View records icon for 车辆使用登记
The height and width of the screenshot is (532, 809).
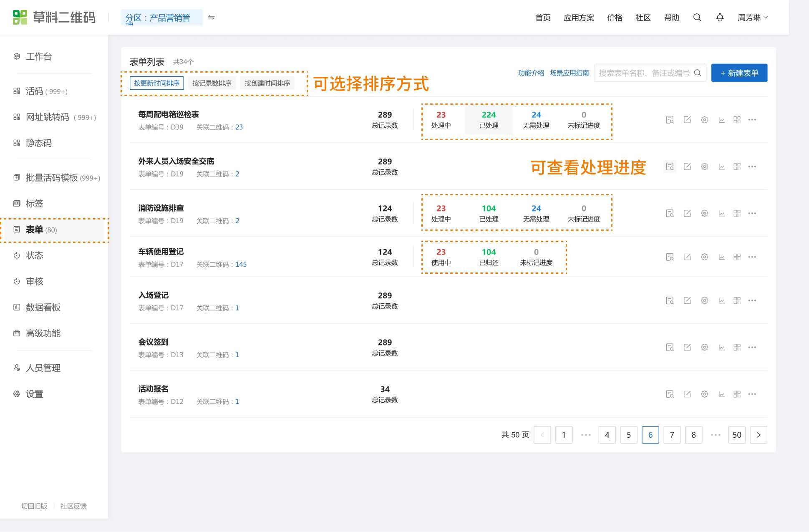pyautogui.click(x=670, y=257)
